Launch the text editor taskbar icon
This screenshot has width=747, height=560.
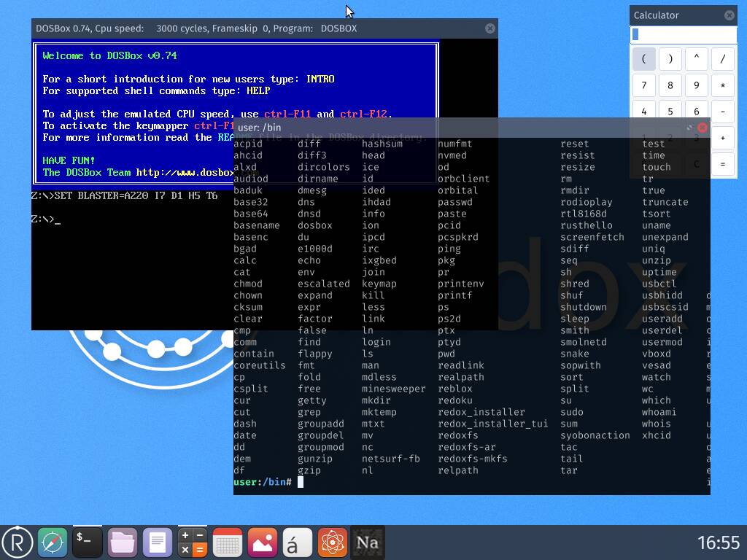158,542
